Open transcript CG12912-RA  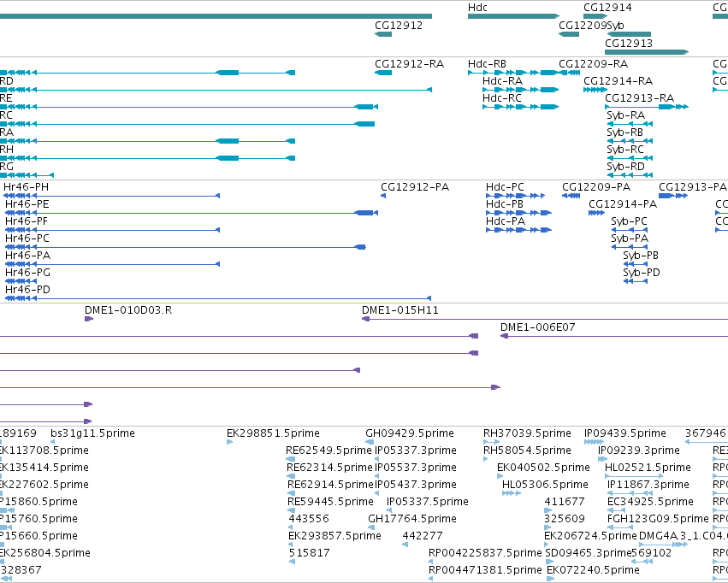point(409,64)
